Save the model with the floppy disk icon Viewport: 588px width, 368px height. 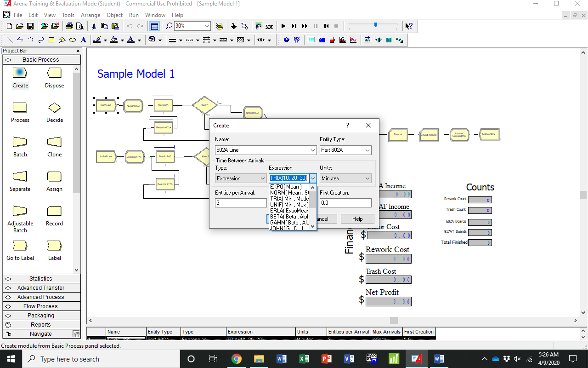[x=30, y=26]
